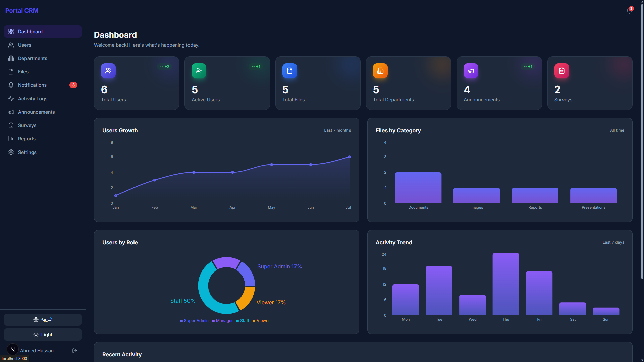
Task: Click the Activity Logs pulse icon
Action: tap(11, 99)
